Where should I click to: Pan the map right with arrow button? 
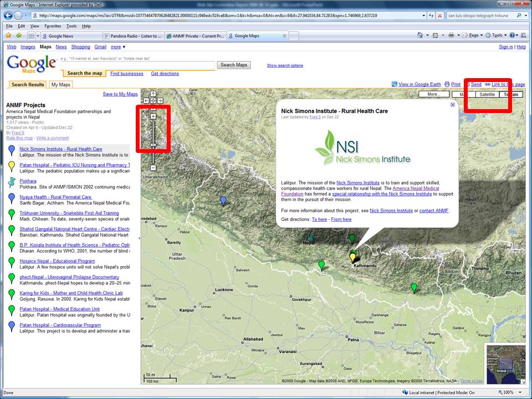tap(160, 101)
